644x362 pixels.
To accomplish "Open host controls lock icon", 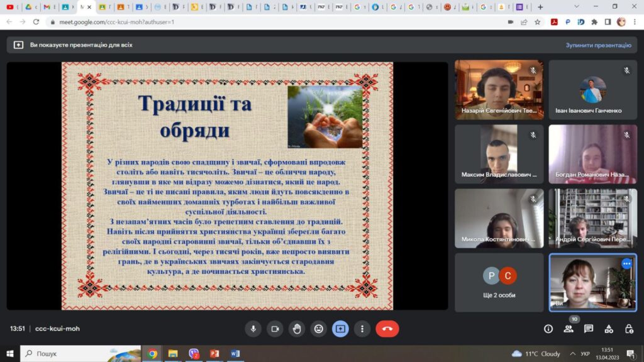I will tap(629, 329).
